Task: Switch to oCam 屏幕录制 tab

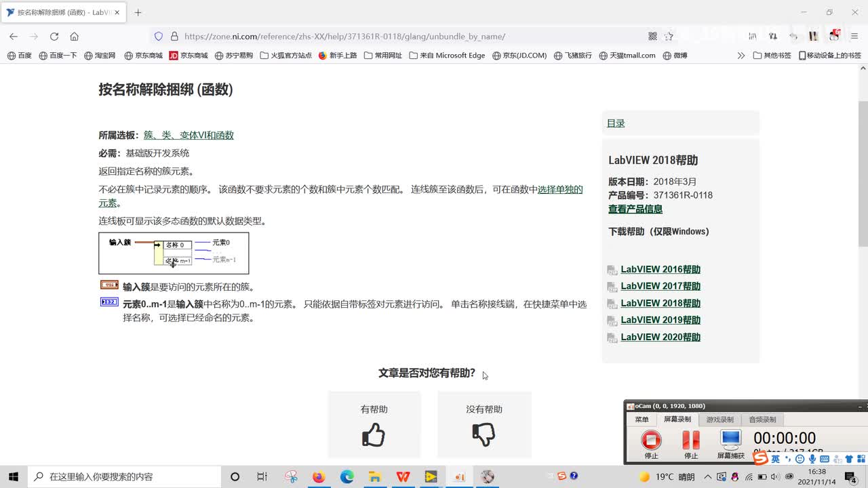Action: 677,420
